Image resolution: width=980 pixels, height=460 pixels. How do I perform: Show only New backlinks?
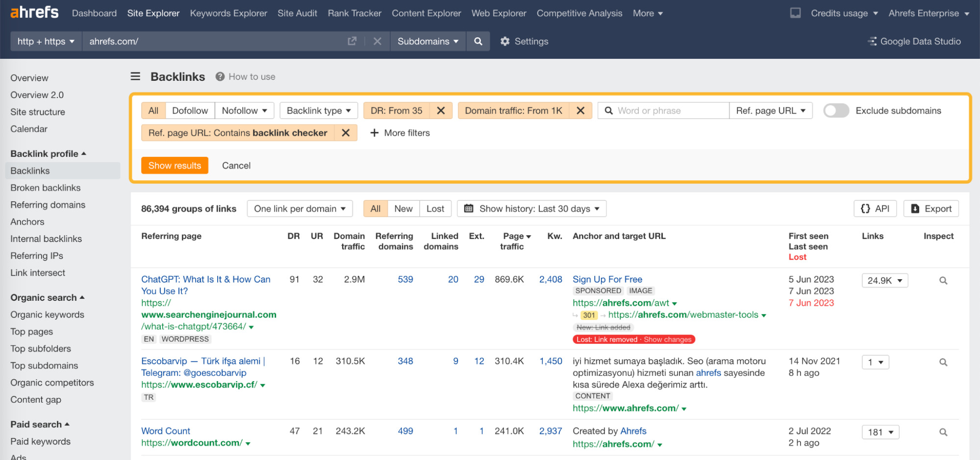[403, 208]
